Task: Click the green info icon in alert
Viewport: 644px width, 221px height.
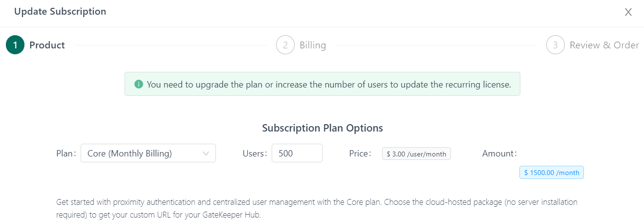Action: point(139,84)
